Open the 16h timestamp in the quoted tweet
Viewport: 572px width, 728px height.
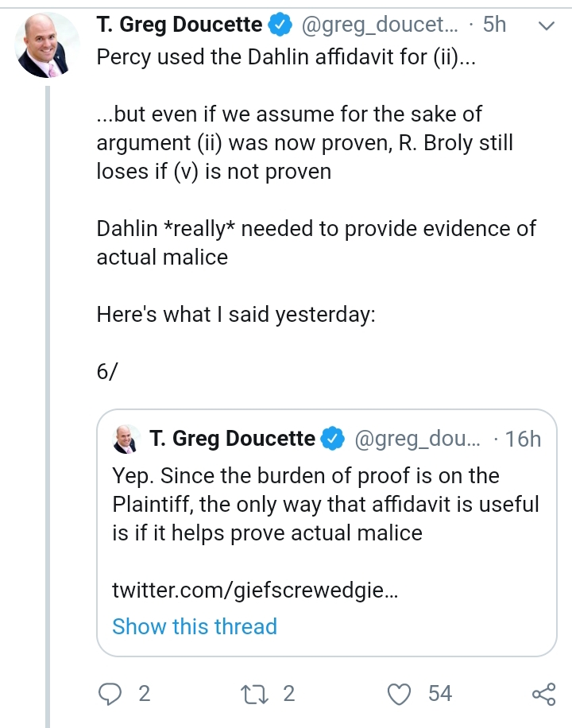tap(523, 440)
